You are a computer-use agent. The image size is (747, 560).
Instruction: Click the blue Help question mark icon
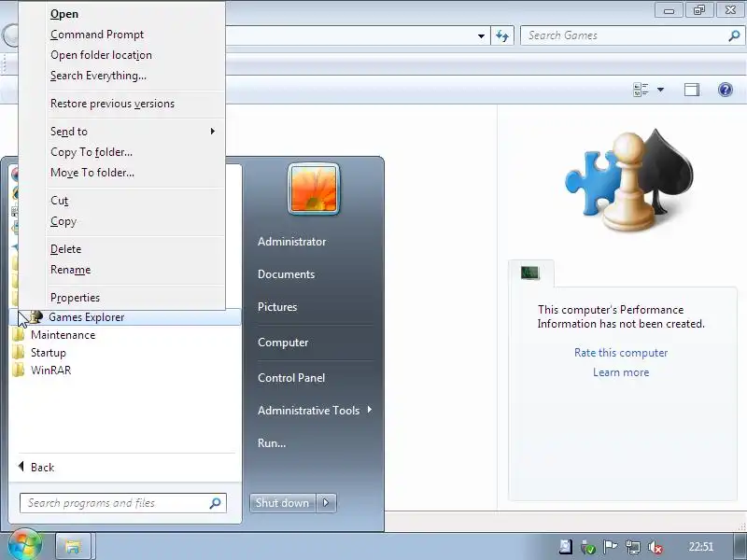pyautogui.click(x=726, y=90)
